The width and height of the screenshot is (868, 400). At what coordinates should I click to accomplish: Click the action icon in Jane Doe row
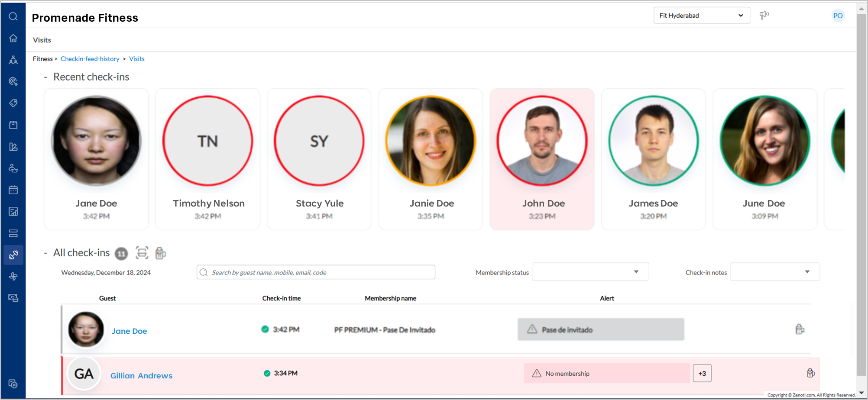pos(800,329)
